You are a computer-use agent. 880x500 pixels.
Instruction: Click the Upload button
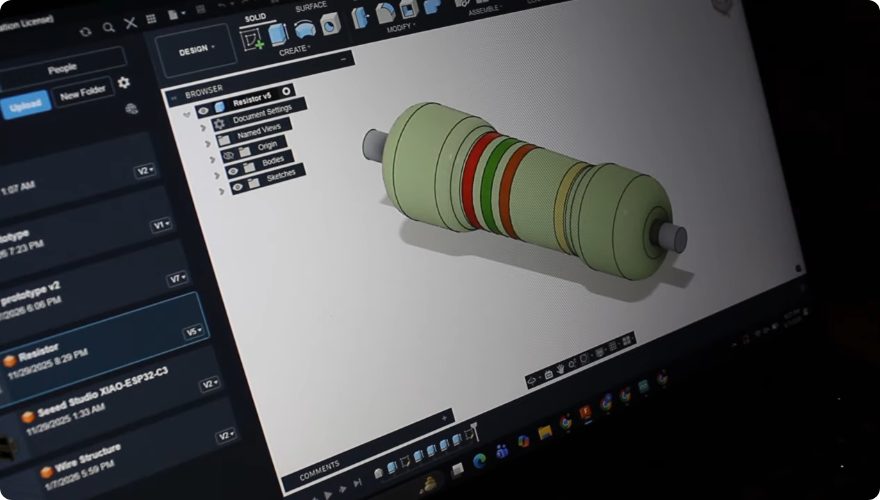(x=25, y=105)
